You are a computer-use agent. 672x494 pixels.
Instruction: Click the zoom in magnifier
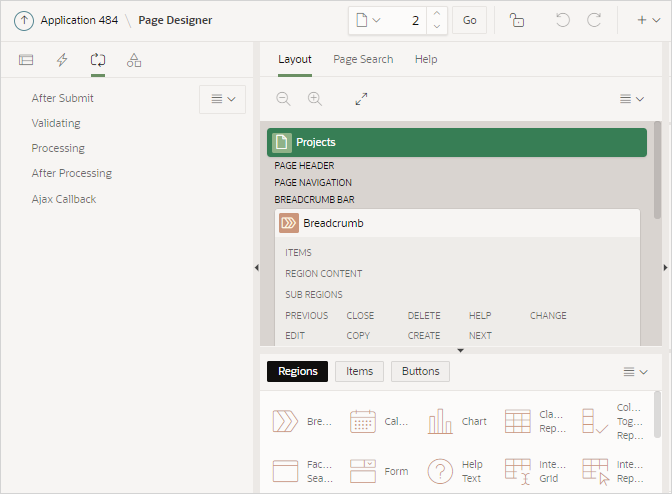(x=315, y=99)
